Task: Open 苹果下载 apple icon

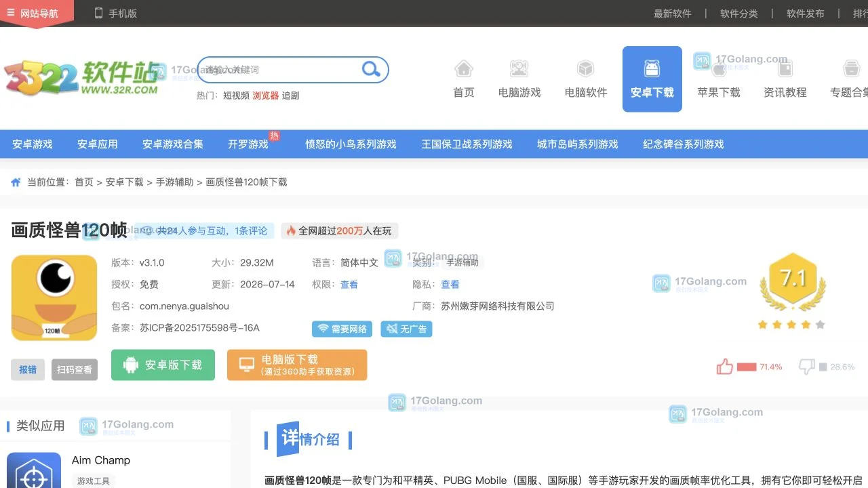Action: (719, 79)
